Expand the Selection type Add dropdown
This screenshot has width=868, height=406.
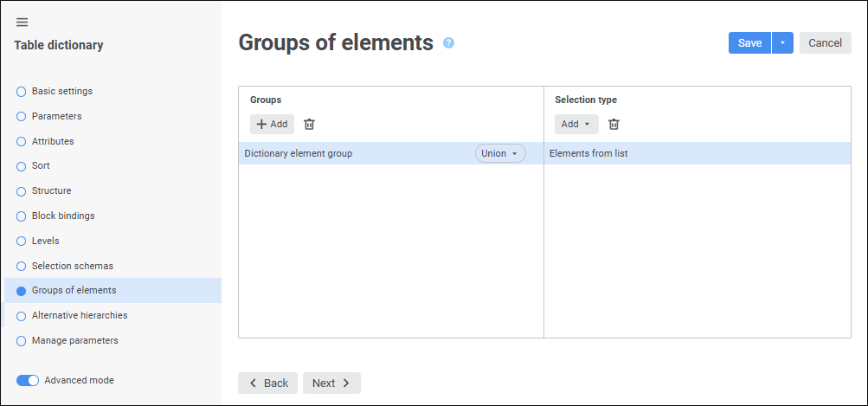576,124
